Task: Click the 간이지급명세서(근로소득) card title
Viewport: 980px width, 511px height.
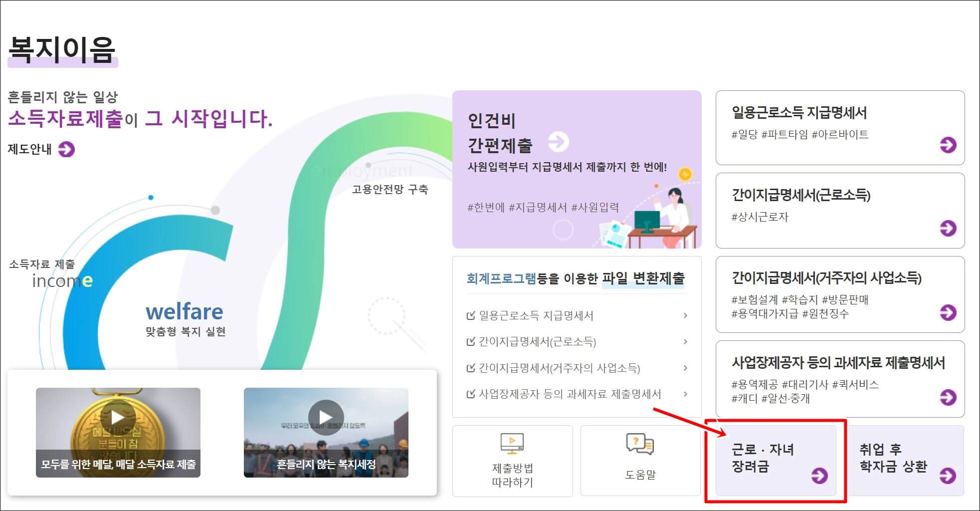Action: point(801,195)
